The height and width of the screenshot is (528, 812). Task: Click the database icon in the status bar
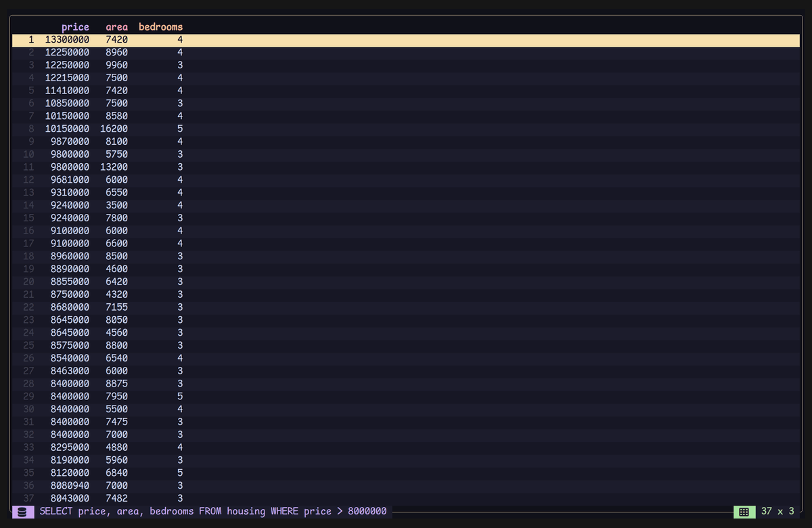22,512
